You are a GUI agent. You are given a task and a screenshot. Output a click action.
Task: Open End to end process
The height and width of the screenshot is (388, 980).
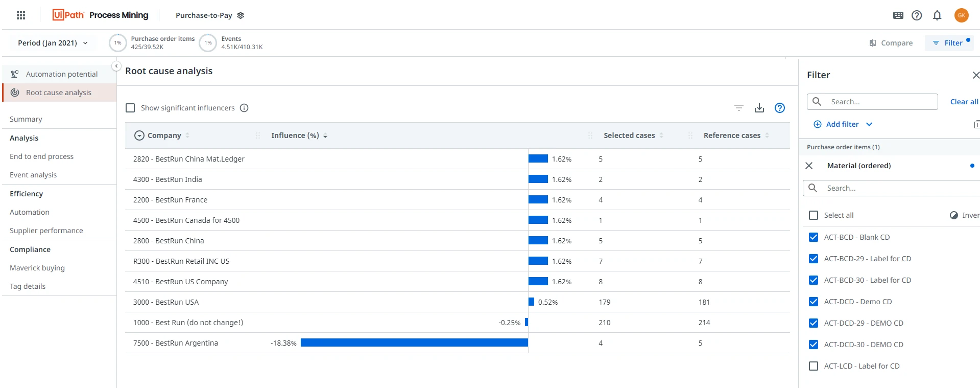pos(41,156)
